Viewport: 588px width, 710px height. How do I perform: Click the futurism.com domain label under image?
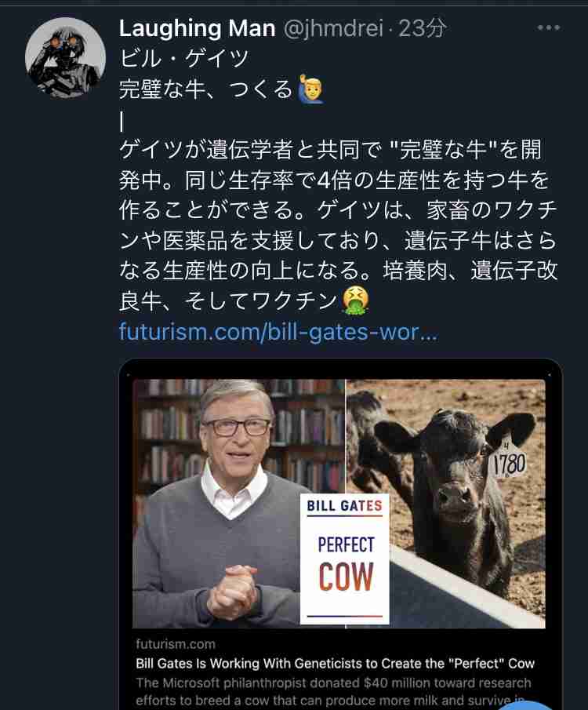176,643
